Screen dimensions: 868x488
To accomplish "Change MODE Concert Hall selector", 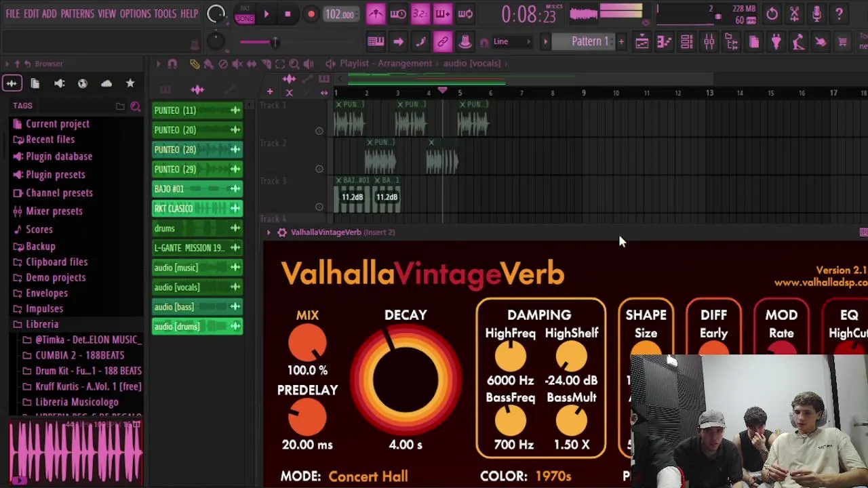I will click(368, 476).
